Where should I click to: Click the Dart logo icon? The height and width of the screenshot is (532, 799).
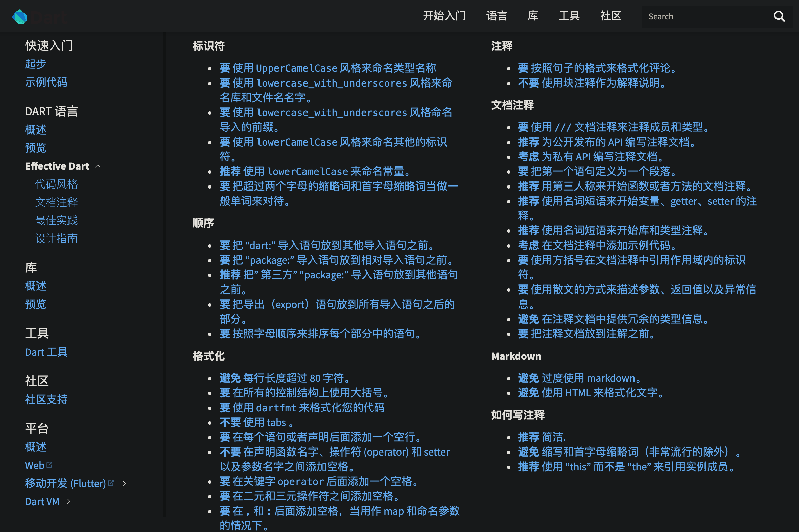click(x=20, y=17)
